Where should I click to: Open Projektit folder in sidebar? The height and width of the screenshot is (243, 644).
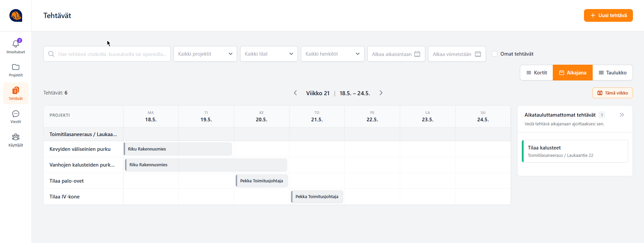click(x=16, y=70)
